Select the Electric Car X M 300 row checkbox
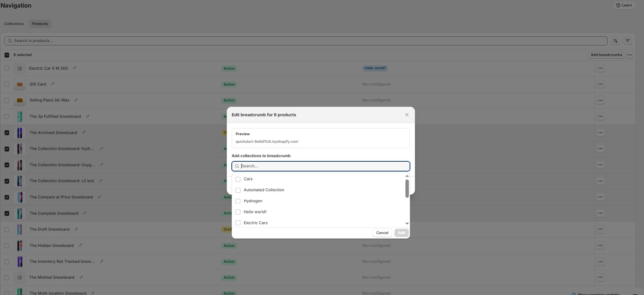This screenshot has height=295, width=644. 7,68
